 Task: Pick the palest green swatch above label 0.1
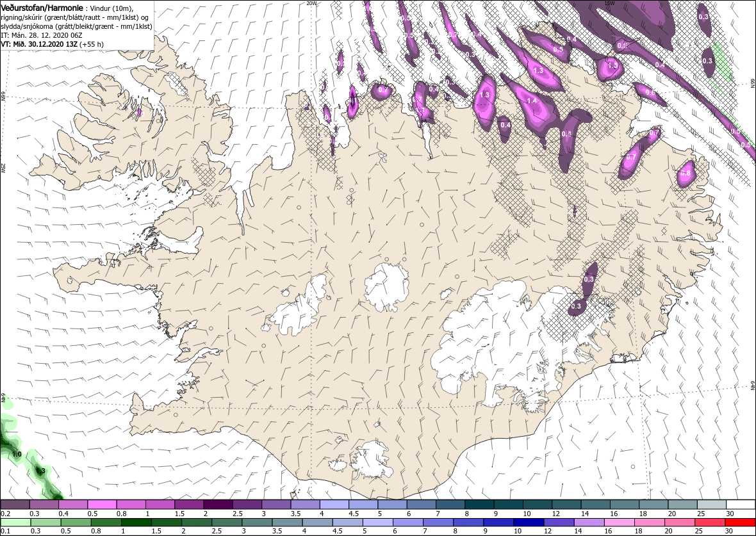click(15, 523)
